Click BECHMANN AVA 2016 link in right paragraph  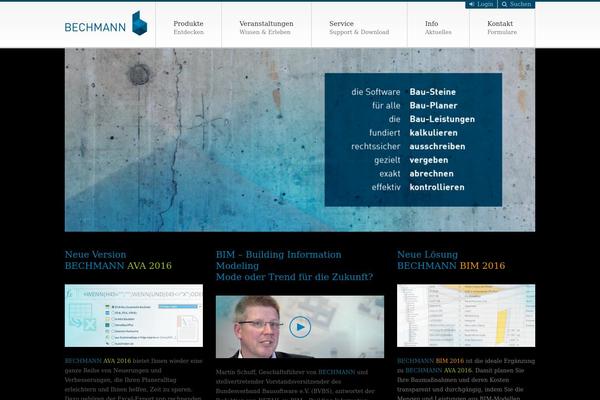pos(439,370)
